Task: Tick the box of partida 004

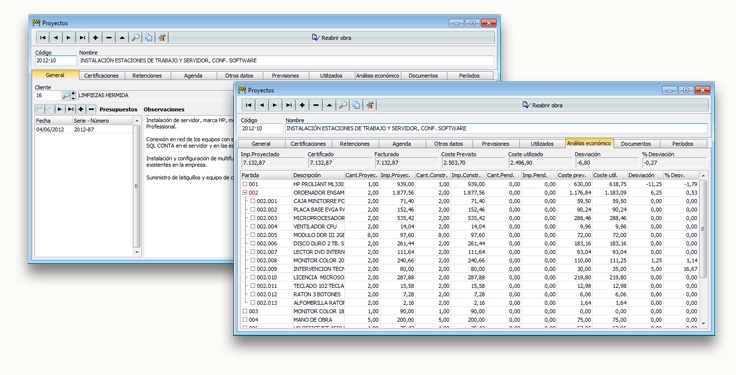Action: (245, 320)
